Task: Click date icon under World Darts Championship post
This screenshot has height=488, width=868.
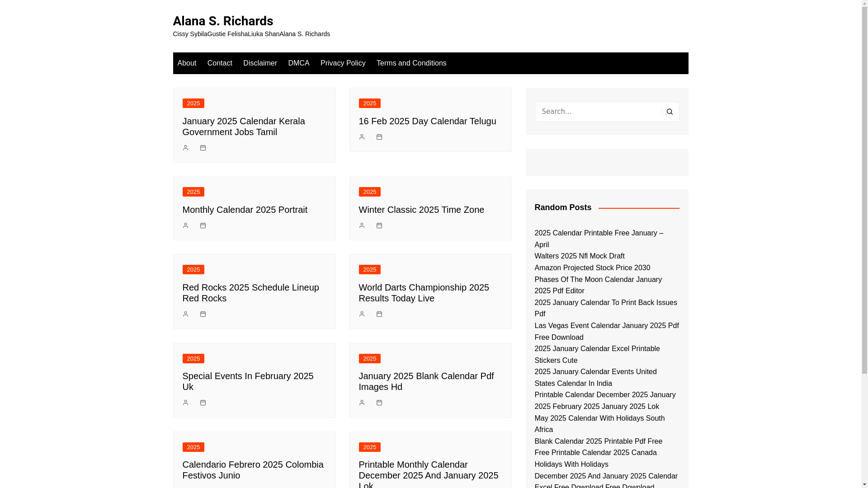Action: [379, 314]
